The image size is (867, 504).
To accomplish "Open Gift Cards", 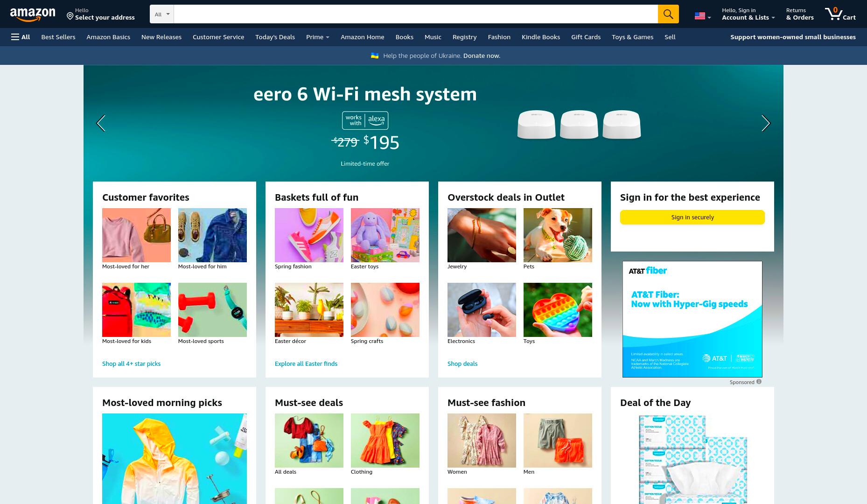I will pos(586,37).
